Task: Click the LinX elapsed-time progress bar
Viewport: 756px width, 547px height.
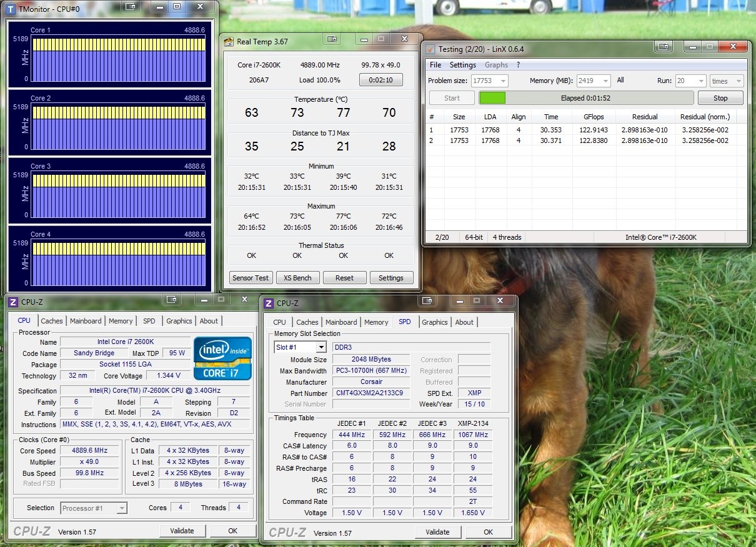Action: click(x=586, y=98)
